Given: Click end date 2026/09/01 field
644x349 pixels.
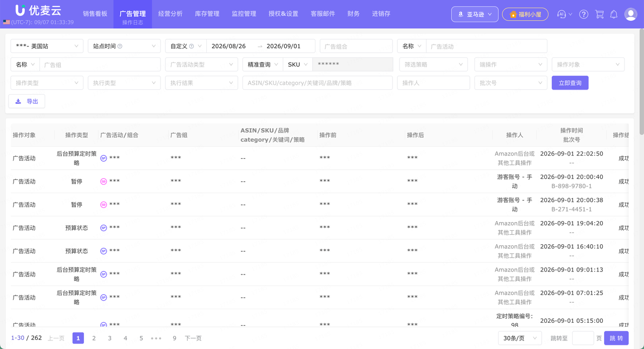Looking at the screenshot, I should click(x=285, y=46).
